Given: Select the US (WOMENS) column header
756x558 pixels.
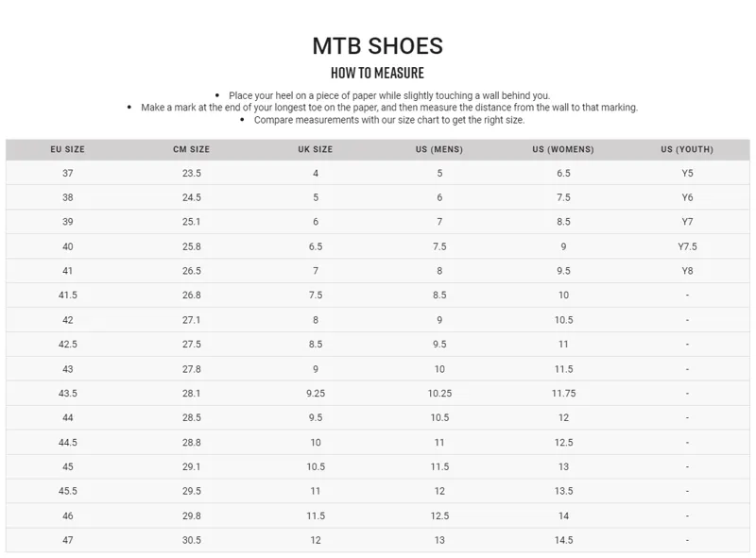Looking at the screenshot, I should point(563,149).
